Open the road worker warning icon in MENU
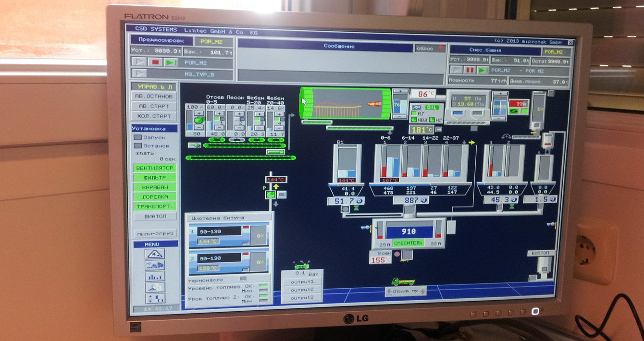Viewport: 644px width, 341px height. [x=155, y=254]
